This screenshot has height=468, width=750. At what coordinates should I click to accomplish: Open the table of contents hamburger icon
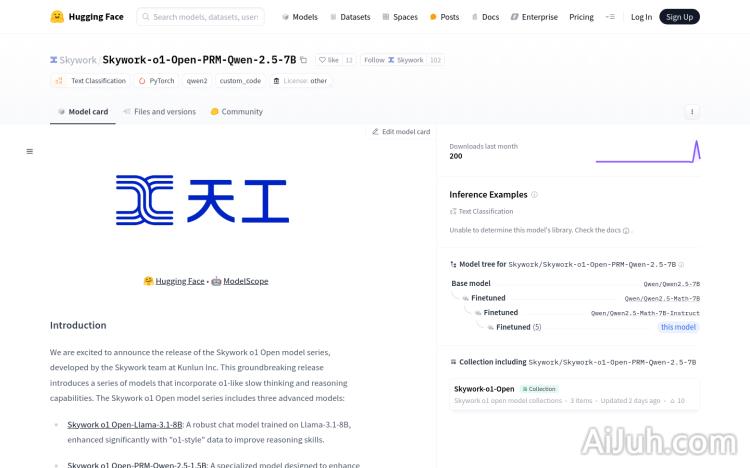(x=29, y=151)
